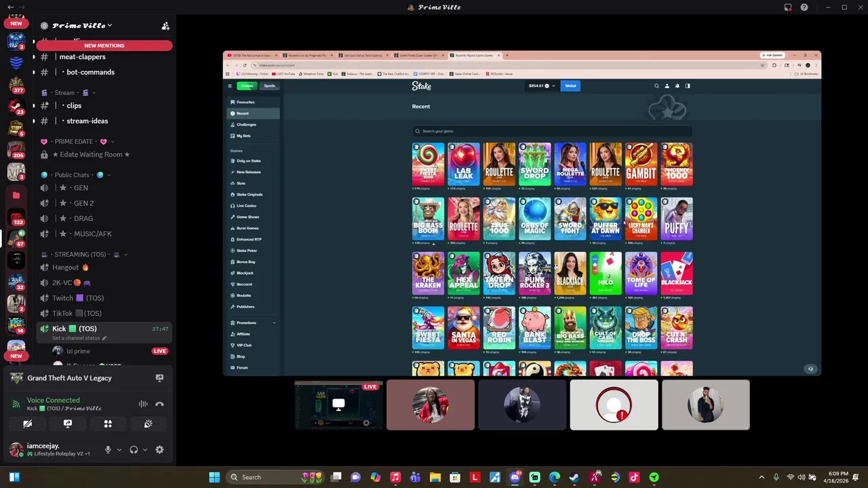Open Slots in the Stake sidebar
The width and height of the screenshot is (868, 488).
point(252,183)
